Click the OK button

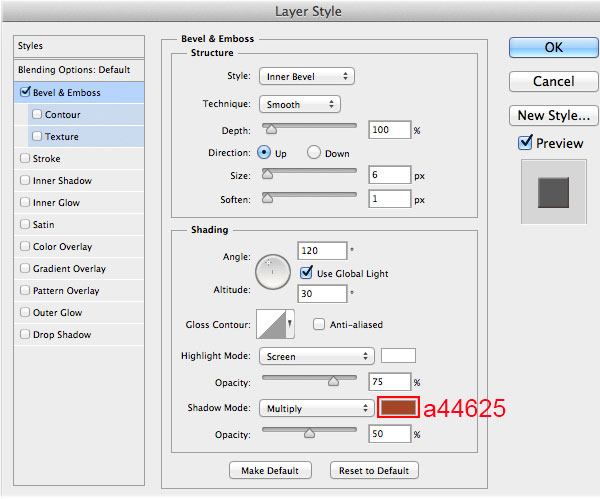553,47
